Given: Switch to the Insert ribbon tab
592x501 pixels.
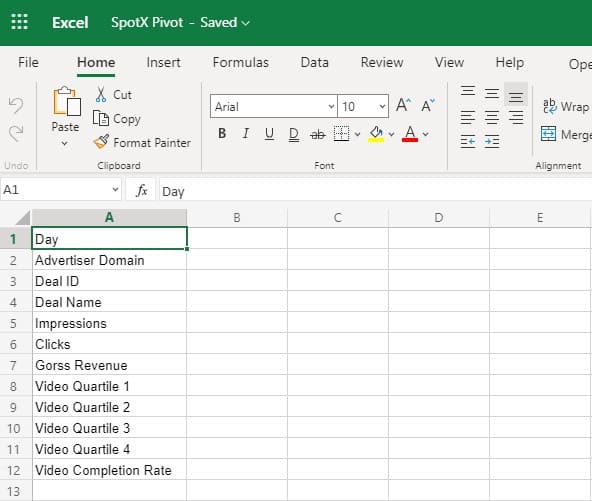Looking at the screenshot, I should [163, 62].
